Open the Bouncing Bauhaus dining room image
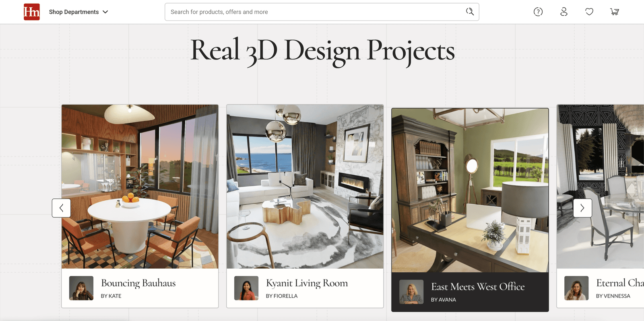Image resolution: width=644 pixels, height=321 pixels. 140,187
